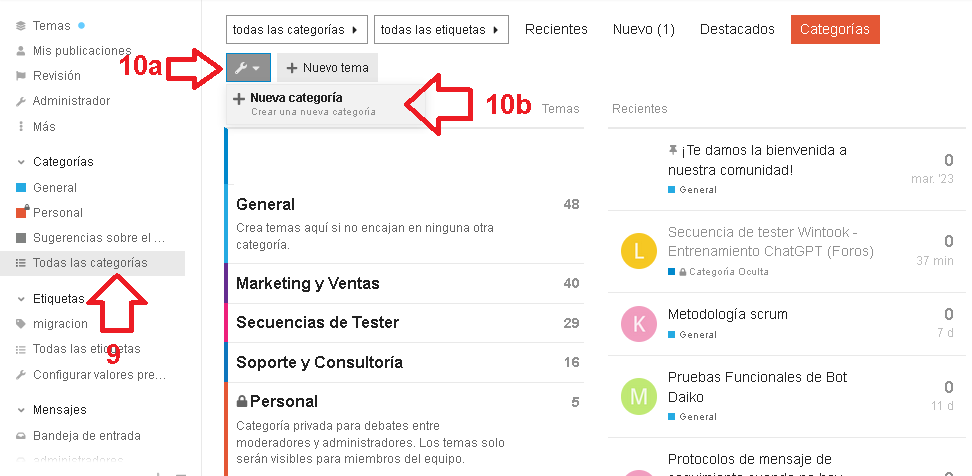This screenshot has width=972, height=476.
Task: Click the Temas column header
Action: click(x=560, y=109)
